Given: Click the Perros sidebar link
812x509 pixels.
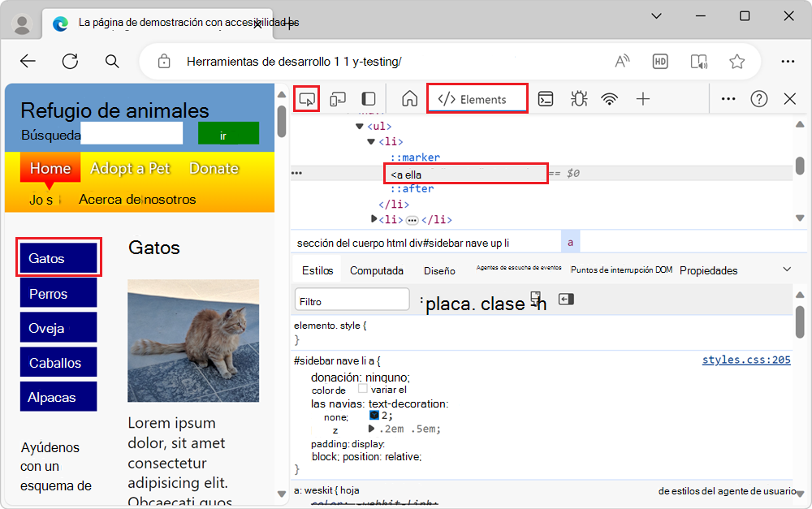Looking at the screenshot, I should (58, 293).
